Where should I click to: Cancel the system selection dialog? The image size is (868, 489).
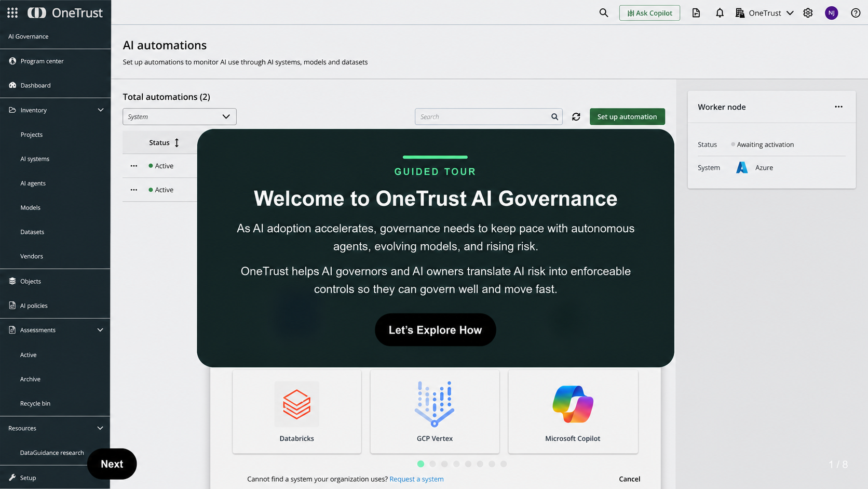tap(629, 479)
